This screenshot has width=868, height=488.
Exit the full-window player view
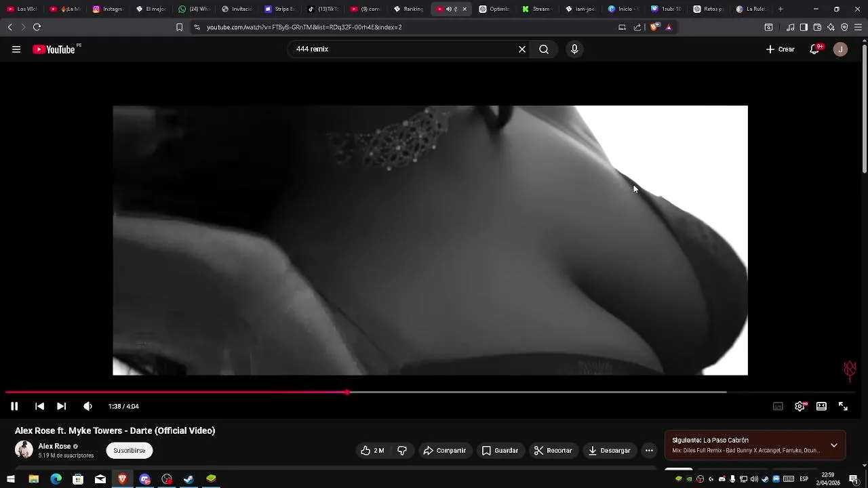843,406
